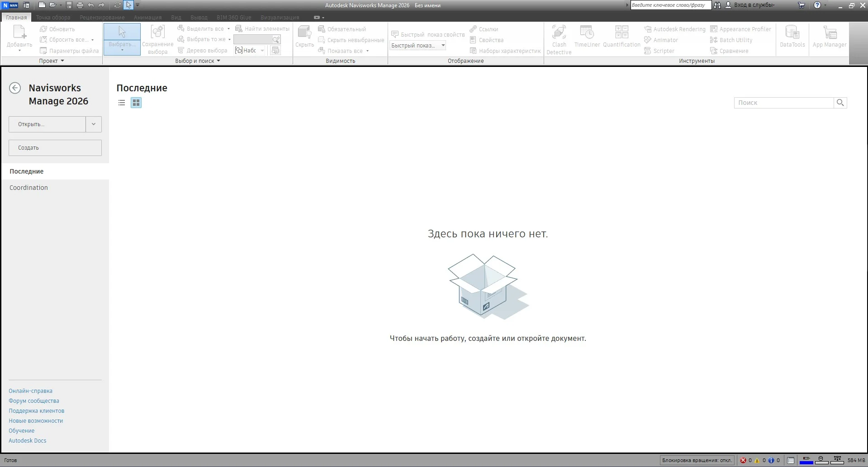Screen dimensions: 868x467
Task: Switch recent files to list view
Action: click(122, 103)
